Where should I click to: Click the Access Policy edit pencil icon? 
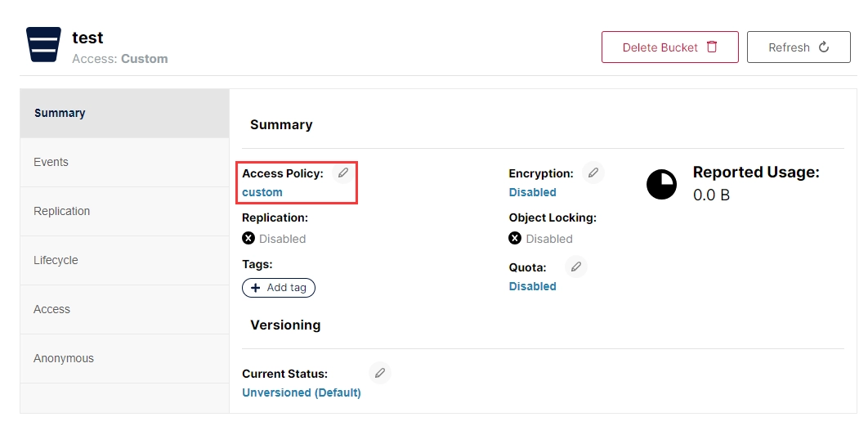click(x=344, y=173)
